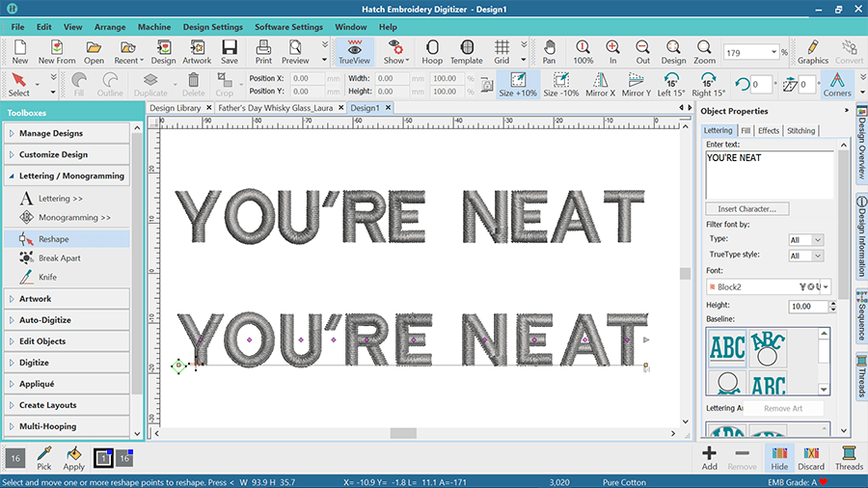Toggle TrueView rendering
This screenshot has height=488, width=868.
[355, 50]
